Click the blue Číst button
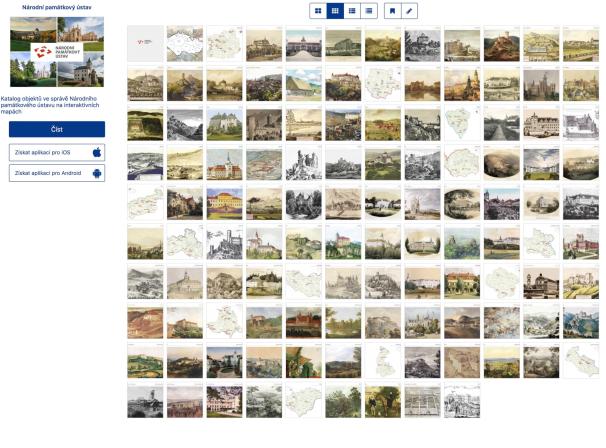The image size is (606, 448). point(57,129)
